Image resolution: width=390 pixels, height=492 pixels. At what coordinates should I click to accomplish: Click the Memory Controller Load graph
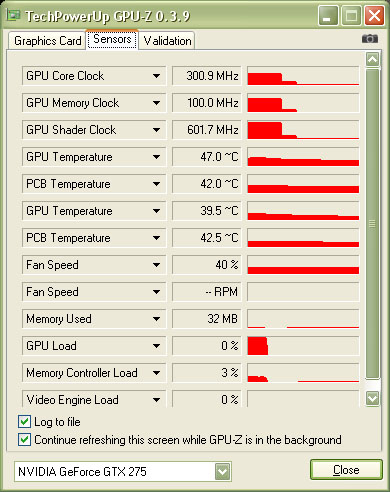[x=303, y=373]
